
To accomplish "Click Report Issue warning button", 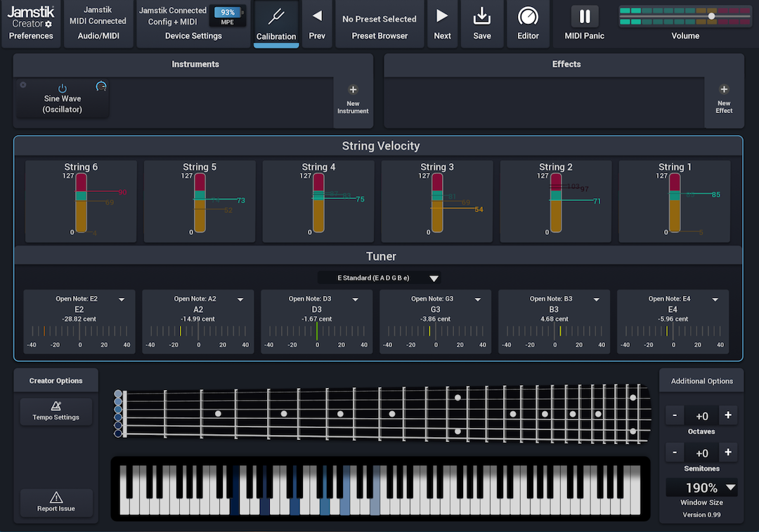I will click(x=56, y=502).
